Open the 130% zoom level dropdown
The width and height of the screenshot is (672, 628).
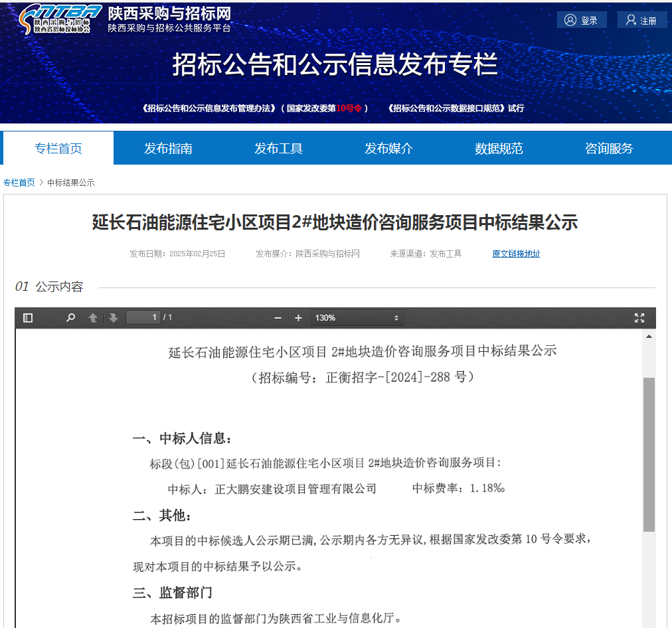[x=357, y=318]
